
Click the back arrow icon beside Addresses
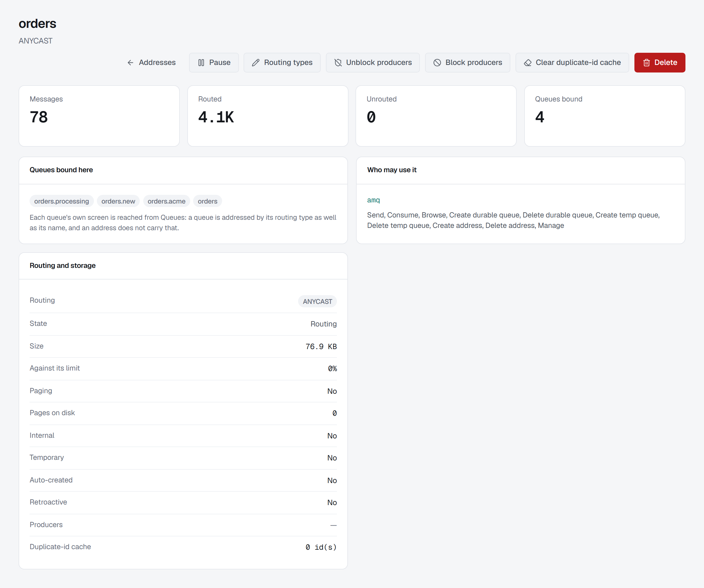pyautogui.click(x=130, y=63)
